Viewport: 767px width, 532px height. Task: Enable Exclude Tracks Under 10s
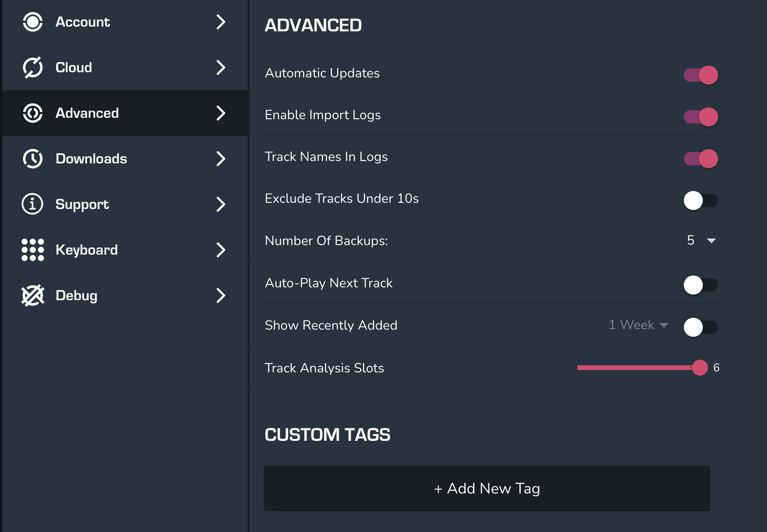point(700,200)
